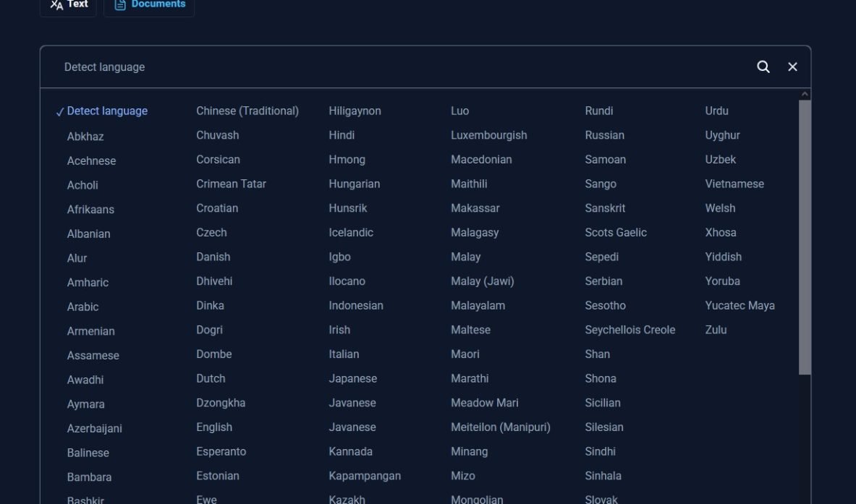Select Dzongkha language
Image resolution: width=856 pixels, height=504 pixels.
click(x=221, y=403)
